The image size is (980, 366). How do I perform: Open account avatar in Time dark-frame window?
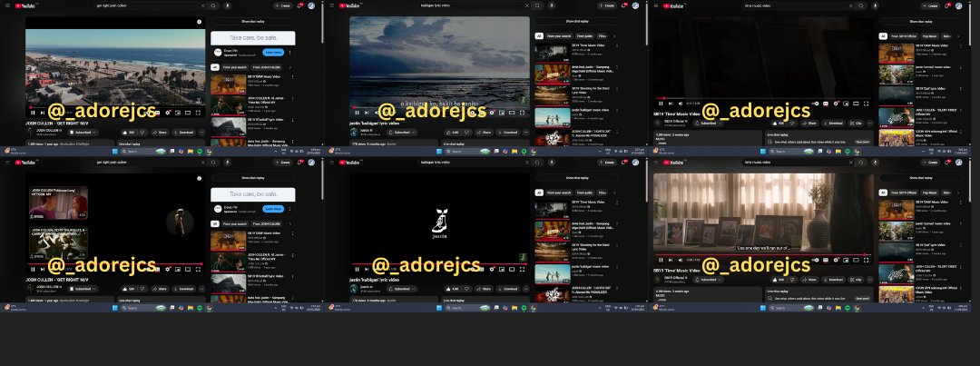click(959, 5)
